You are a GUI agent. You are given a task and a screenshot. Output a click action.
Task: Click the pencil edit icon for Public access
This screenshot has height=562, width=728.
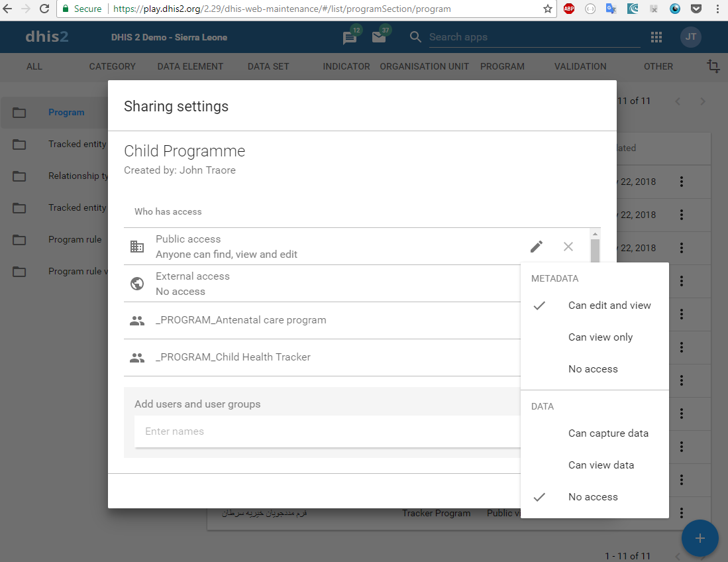coord(537,247)
